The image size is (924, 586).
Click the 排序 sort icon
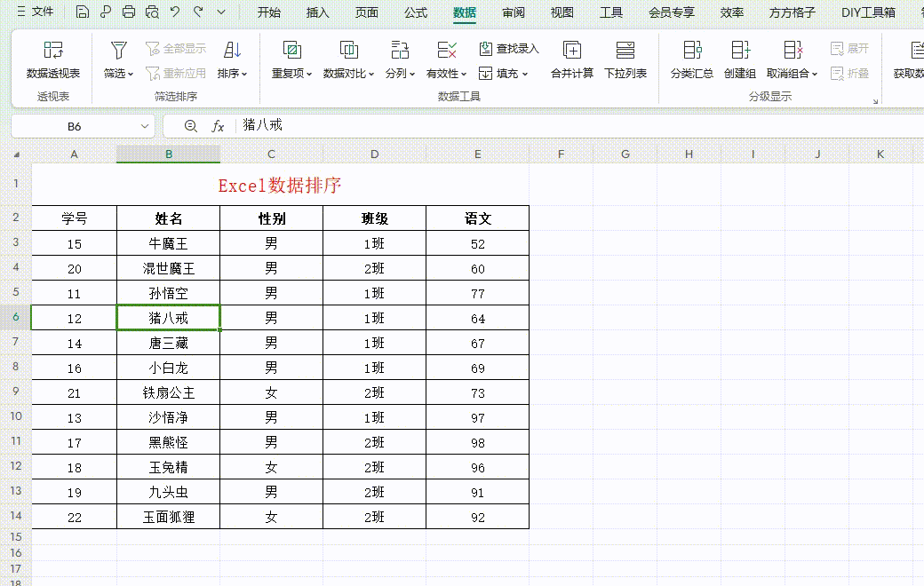232,51
